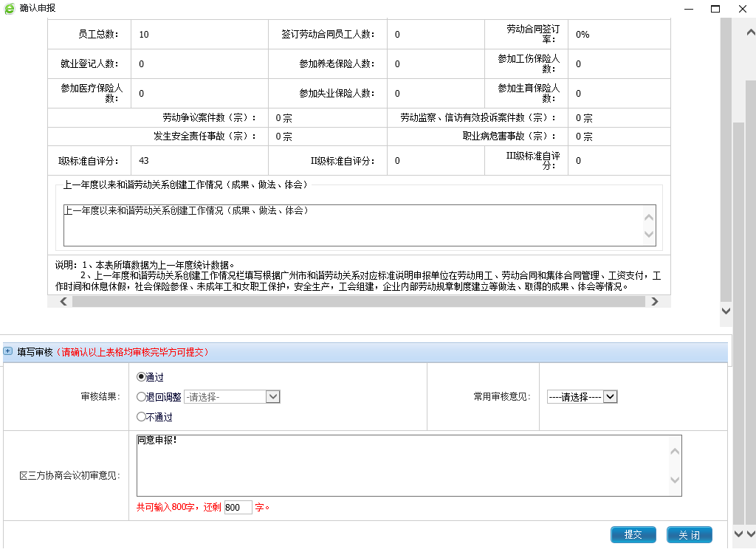
Task: Click the down arrow of the 初审意见 textarea scrollbar
Action: point(675,480)
